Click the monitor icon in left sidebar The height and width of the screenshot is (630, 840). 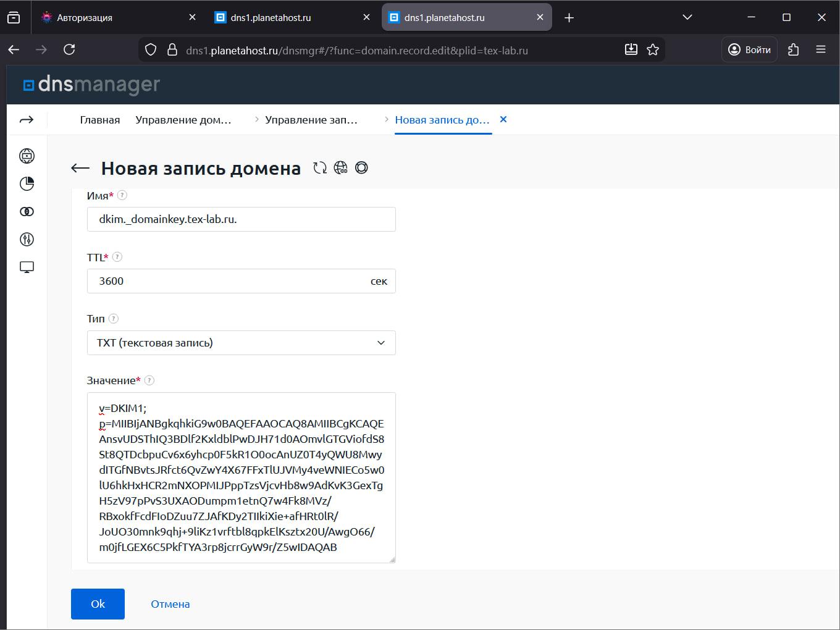(26, 266)
